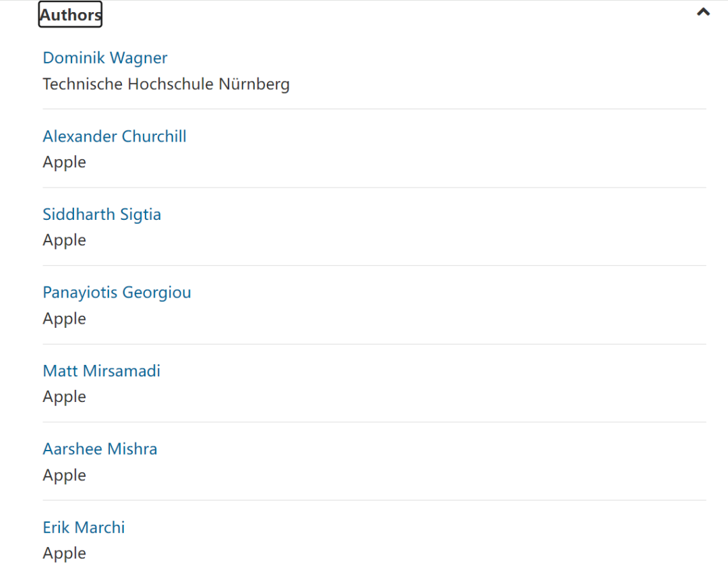
Task: Click the divider between Georgiou and Mirsamadi entries
Action: coord(374,344)
